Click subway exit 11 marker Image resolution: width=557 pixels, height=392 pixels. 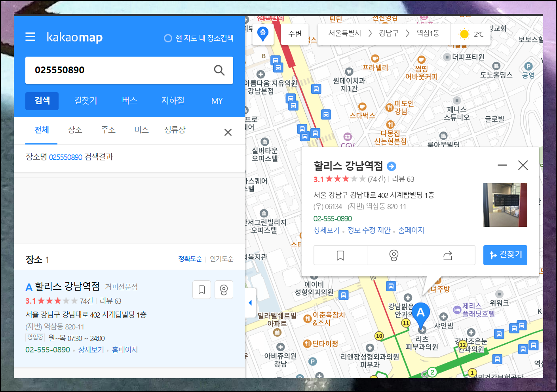point(406,323)
